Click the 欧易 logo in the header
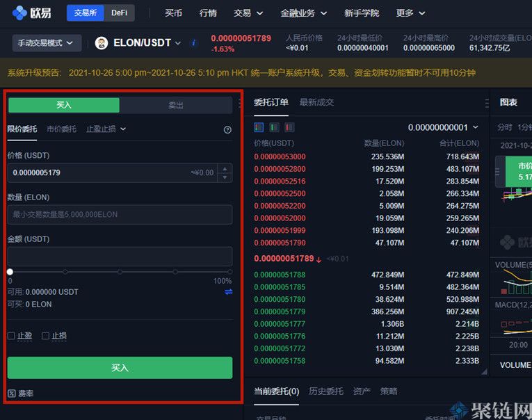532x420 pixels. point(32,13)
